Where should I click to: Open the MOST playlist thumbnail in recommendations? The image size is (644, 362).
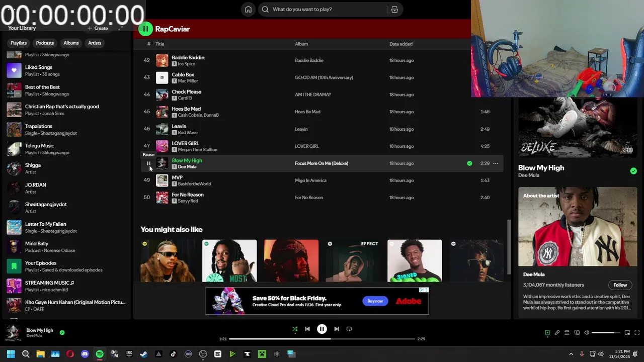pyautogui.click(x=229, y=261)
